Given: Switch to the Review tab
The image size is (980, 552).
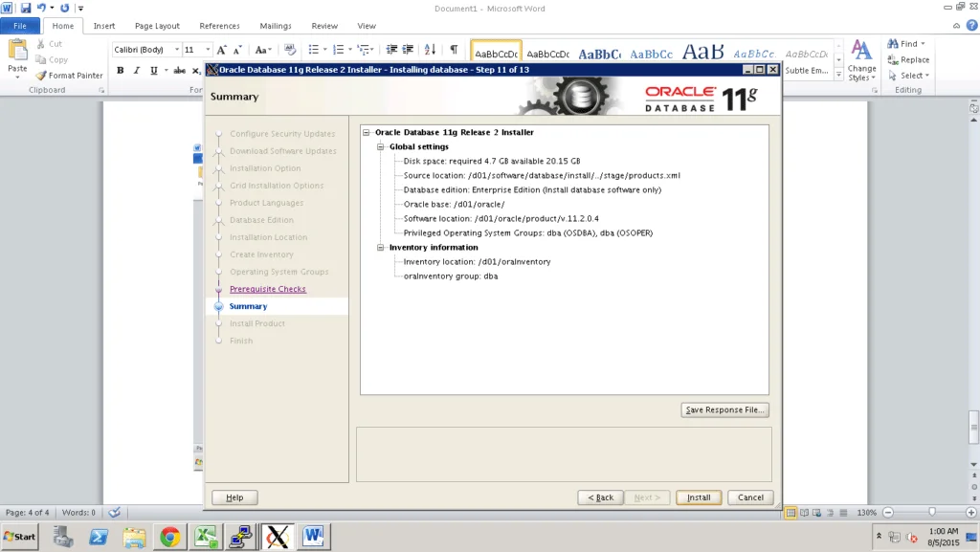Looking at the screenshot, I should [x=324, y=26].
